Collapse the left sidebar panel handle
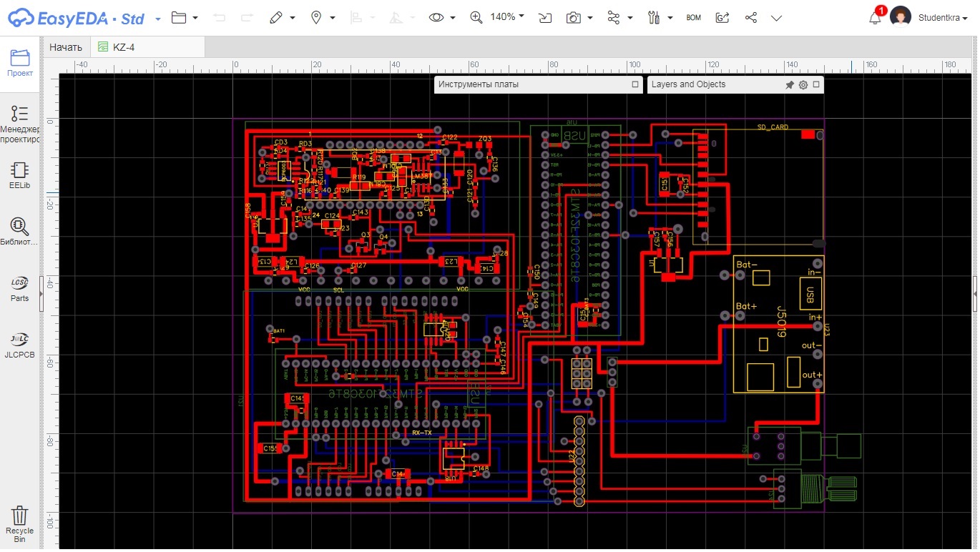 coord(42,293)
